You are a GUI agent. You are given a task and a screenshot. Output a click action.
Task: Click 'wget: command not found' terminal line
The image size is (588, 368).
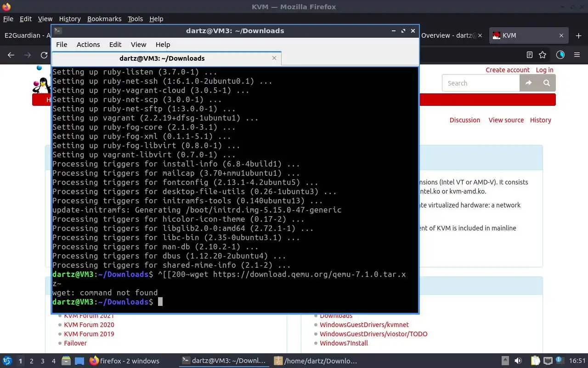point(105,293)
